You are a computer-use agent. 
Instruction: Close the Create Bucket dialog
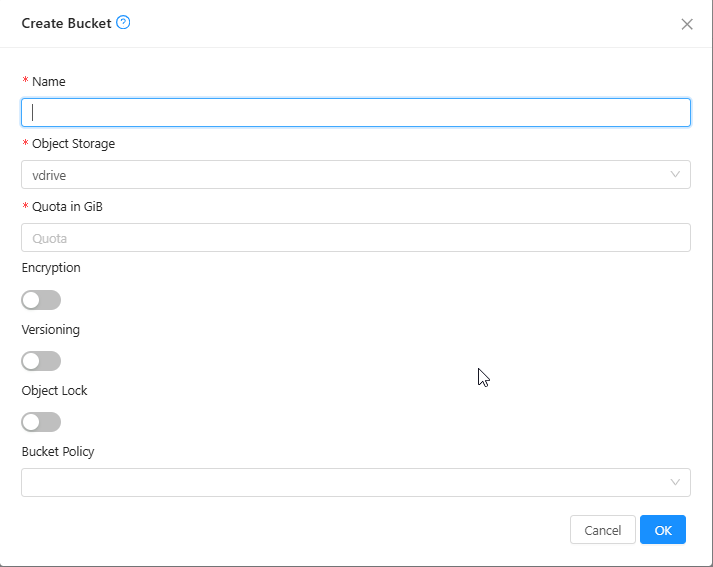[x=686, y=24]
